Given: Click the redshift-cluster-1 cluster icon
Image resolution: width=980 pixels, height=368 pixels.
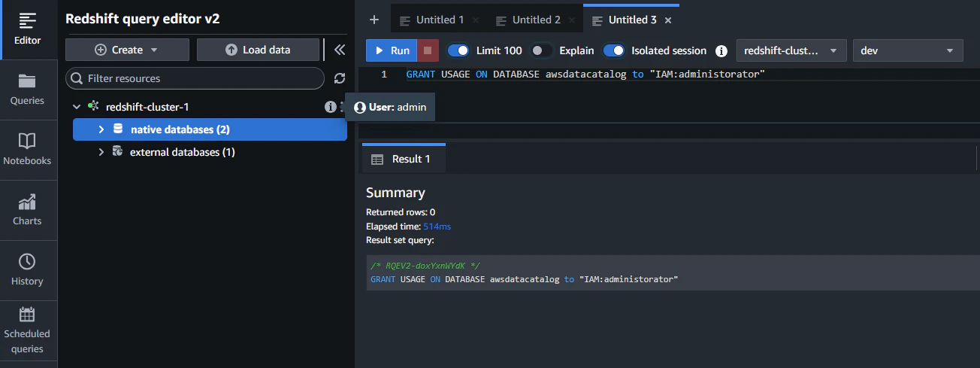Looking at the screenshot, I should pyautogui.click(x=93, y=107).
